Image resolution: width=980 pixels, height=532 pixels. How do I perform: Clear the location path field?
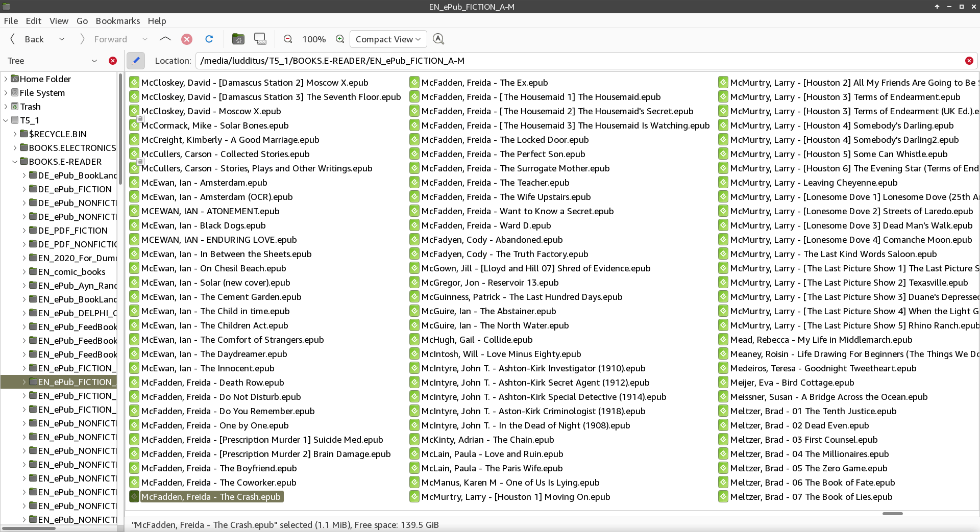(969, 61)
